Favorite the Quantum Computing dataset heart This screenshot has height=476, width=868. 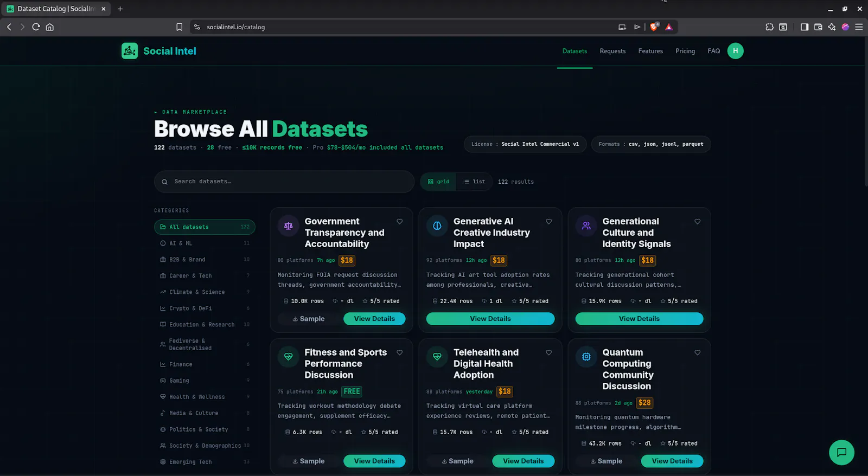698,353
